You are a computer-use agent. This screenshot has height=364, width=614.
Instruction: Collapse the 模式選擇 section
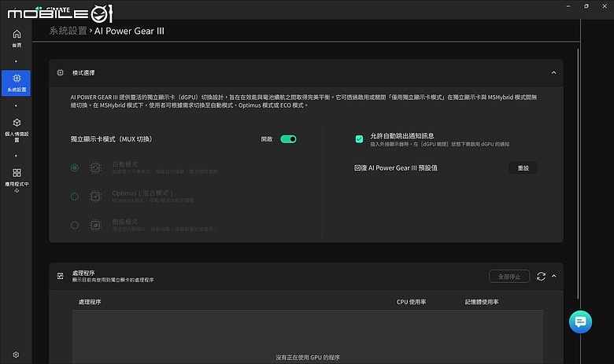click(x=553, y=73)
